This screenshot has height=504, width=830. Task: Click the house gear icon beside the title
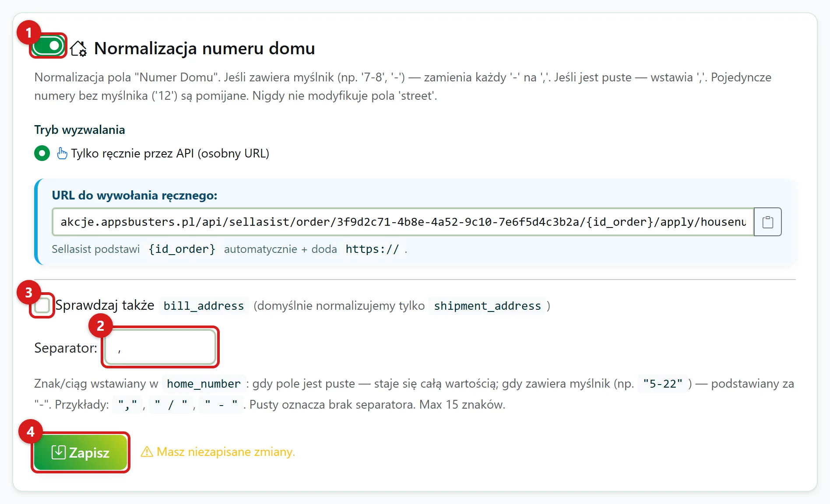pos(79,49)
